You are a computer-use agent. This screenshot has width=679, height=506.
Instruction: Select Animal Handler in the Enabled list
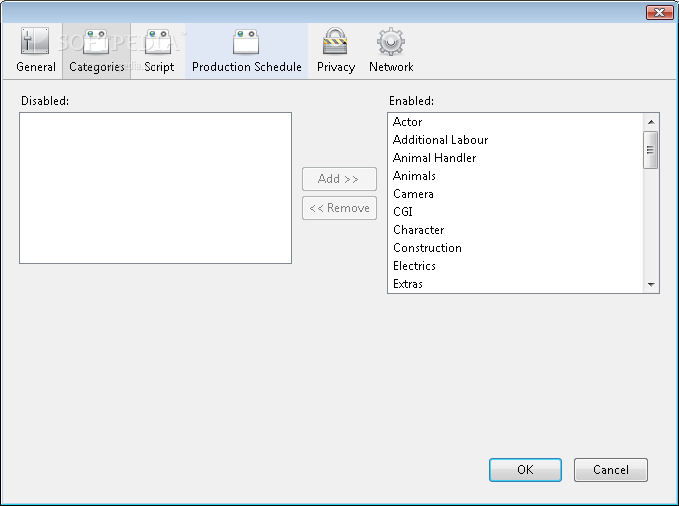pos(515,158)
